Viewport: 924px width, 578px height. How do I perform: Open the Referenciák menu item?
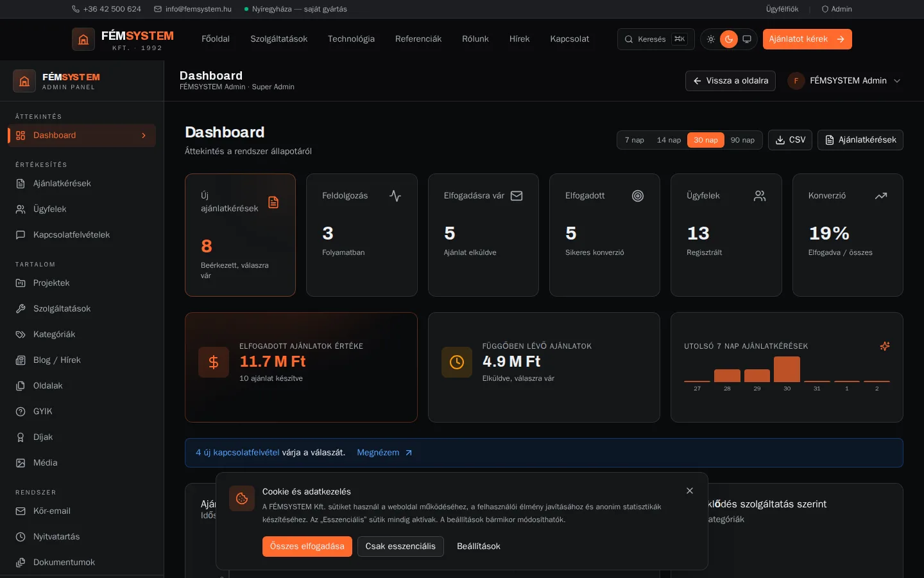pyautogui.click(x=418, y=39)
